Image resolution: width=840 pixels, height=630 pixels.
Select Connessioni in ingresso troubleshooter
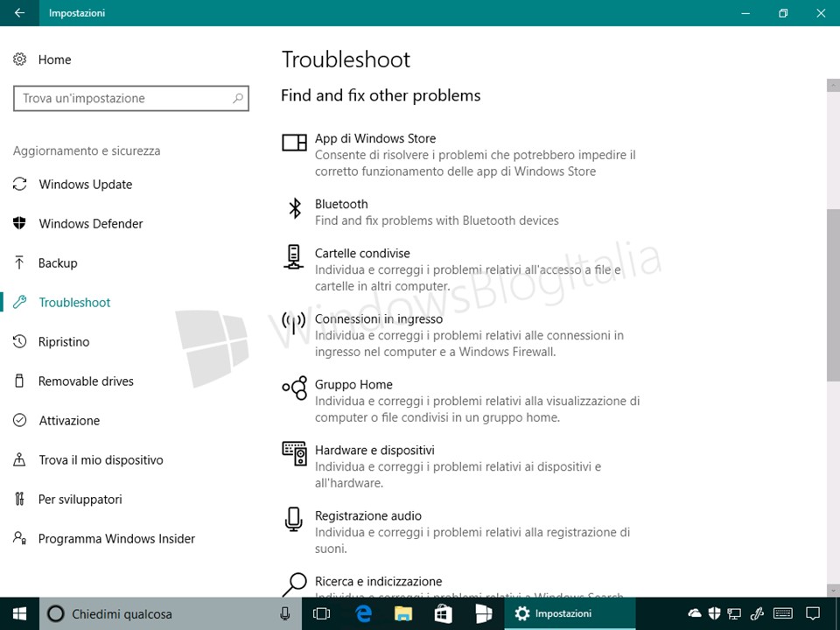tap(379, 318)
